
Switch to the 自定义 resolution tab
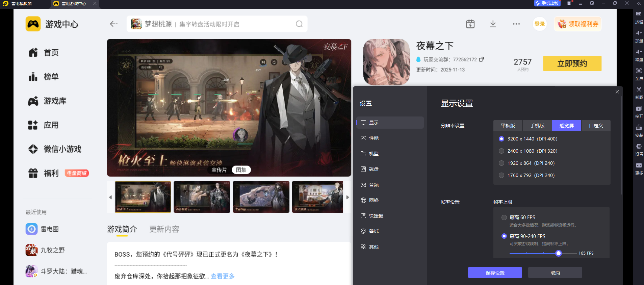pyautogui.click(x=596, y=125)
